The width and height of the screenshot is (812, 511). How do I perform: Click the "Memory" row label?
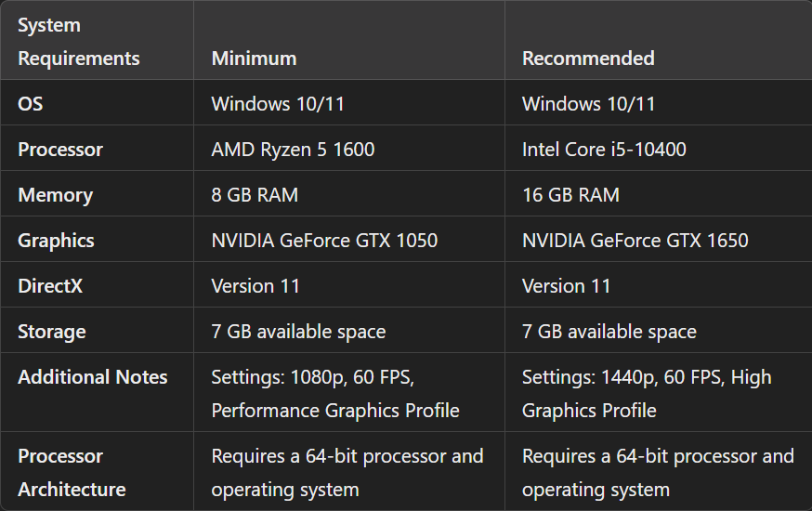click(x=56, y=195)
